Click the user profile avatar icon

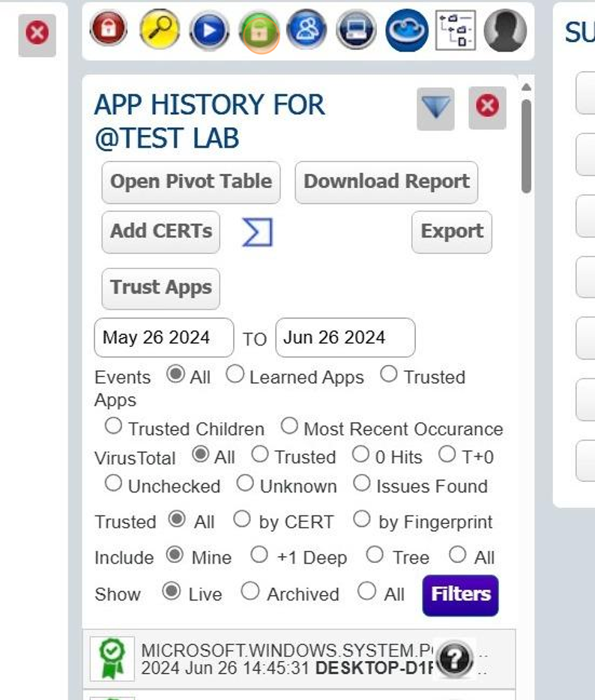pyautogui.click(x=505, y=31)
